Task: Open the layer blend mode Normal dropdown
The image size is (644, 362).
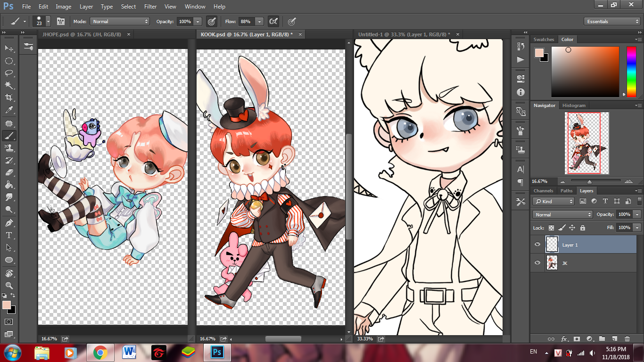Action: (x=562, y=214)
